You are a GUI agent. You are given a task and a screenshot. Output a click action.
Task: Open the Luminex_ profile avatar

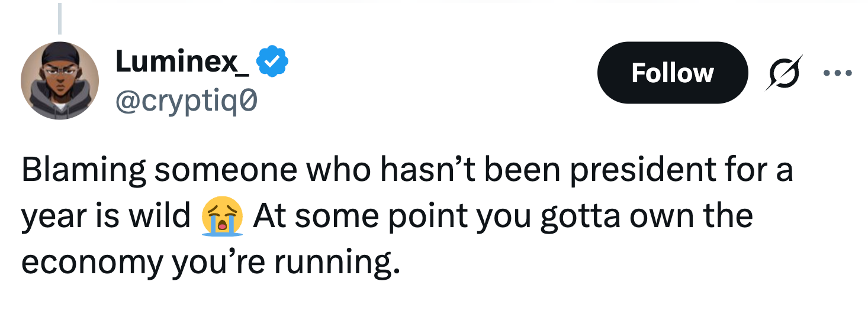(x=59, y=80)
